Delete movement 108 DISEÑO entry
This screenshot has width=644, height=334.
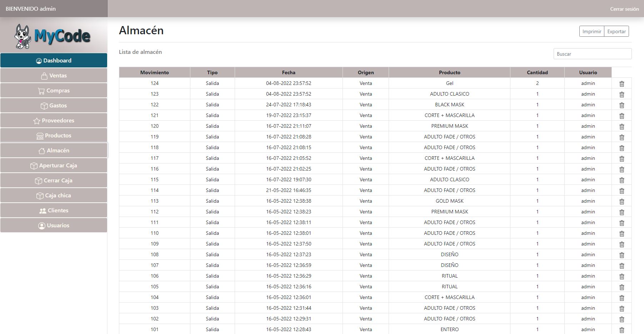coord(621,255)
